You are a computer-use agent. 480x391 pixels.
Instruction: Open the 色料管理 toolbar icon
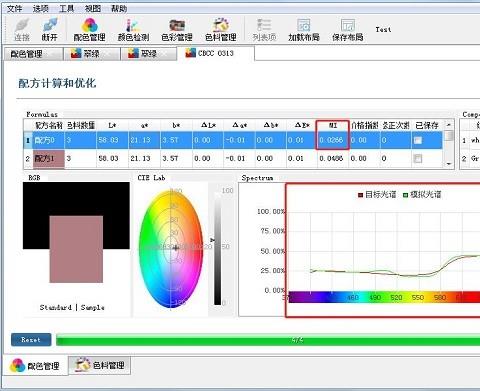pos(221,30)
